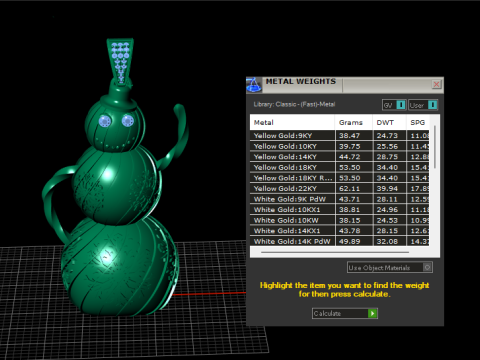The image size is (480, 360).
Task: Select White Gold:10KX1 row
Action: [339, 210]
